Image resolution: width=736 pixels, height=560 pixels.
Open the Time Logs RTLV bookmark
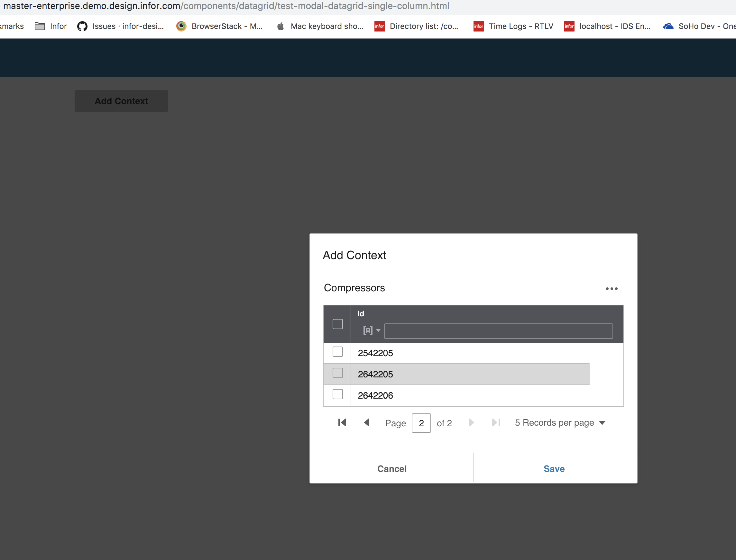coord(513,26)
